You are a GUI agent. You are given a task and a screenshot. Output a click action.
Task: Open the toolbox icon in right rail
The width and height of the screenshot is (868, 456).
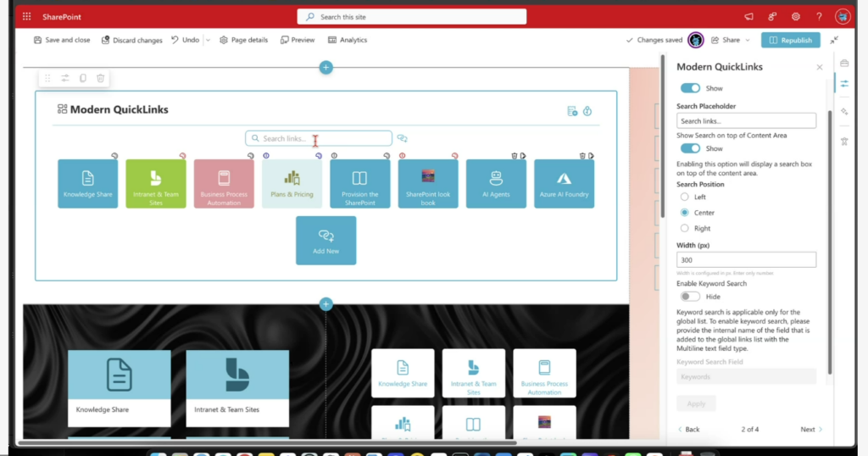[844, 63]
